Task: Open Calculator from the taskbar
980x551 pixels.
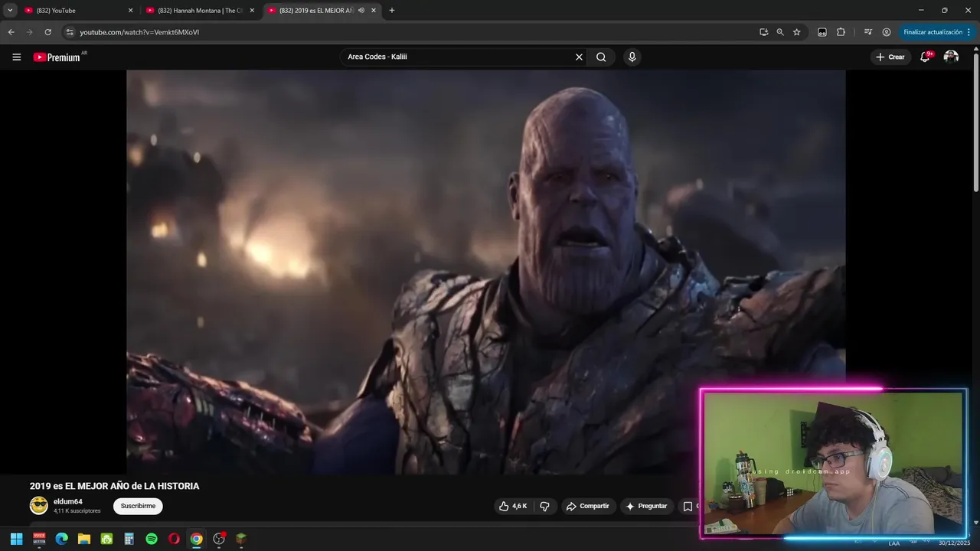Action: point(129,539)
